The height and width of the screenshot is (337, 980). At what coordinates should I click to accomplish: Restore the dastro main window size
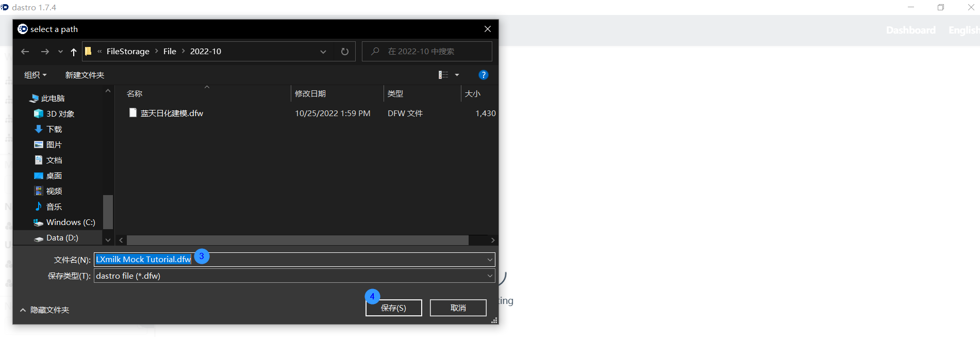coord(941,7)
